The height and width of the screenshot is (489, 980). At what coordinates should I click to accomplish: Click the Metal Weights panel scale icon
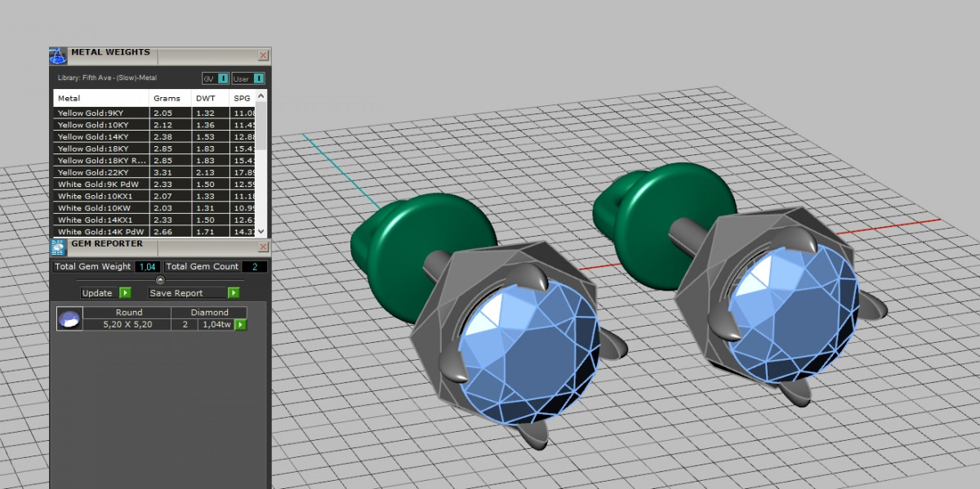(57, 56)
